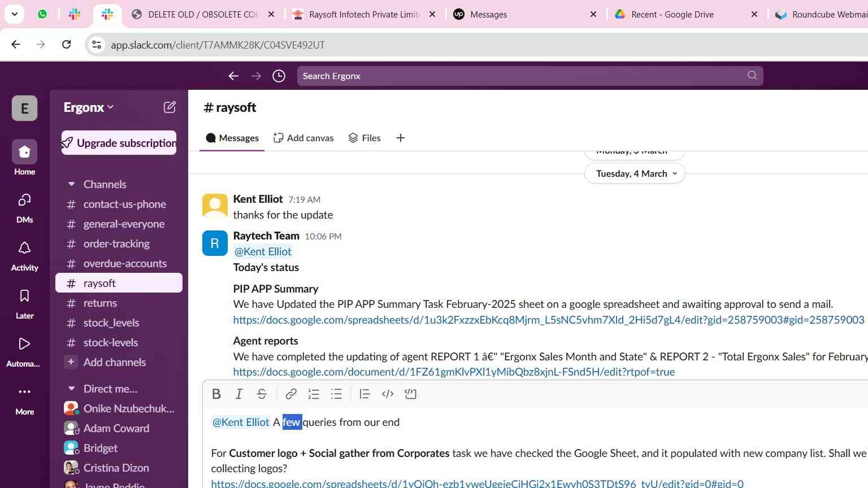Close the Recent - Google Drive tab
The image size is (868, 488).
pos(754,14)
